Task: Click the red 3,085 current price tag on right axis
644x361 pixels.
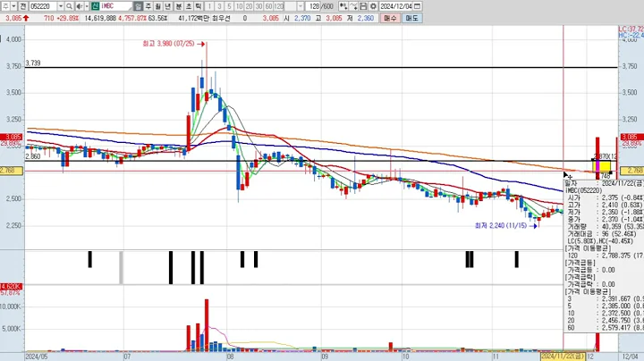Action: [x=631, y=137]
